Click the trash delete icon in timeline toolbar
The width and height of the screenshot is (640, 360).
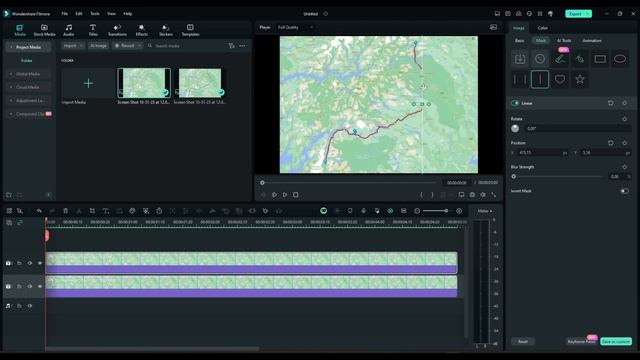click(65, 211)
